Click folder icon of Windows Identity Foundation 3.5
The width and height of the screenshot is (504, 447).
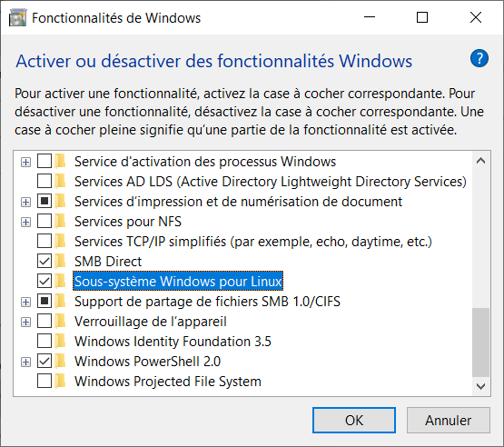click(x=60, y=342)
